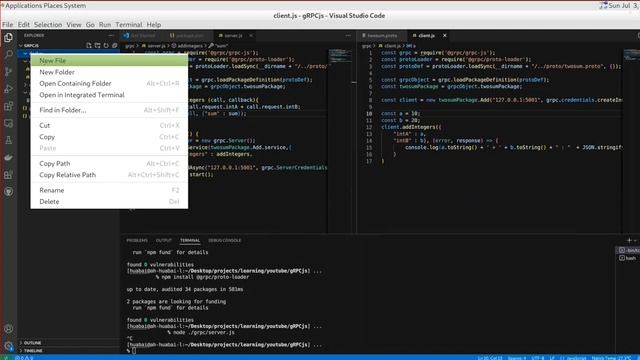Click the New File icon in Explorer header

click(89, 45)
